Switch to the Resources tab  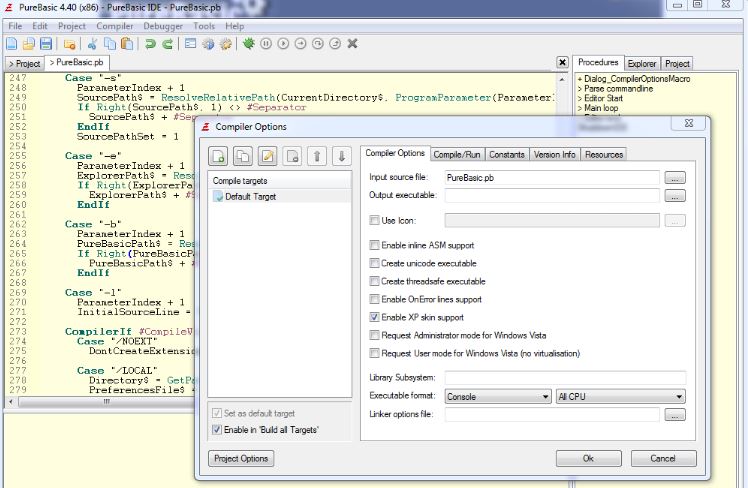pos(604,155)
